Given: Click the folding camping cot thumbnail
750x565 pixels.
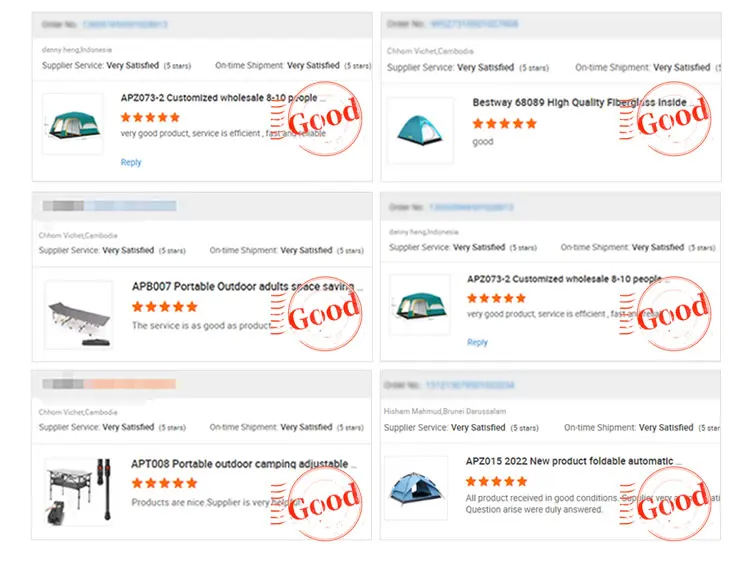Looking at the screenshot, I should [x=78, y=314].
